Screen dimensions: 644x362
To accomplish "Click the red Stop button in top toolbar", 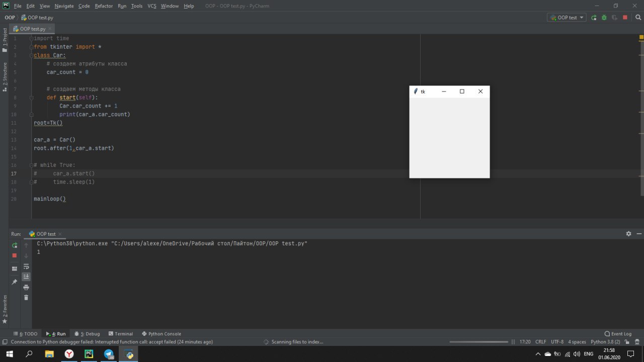I will tap(625, 18).
